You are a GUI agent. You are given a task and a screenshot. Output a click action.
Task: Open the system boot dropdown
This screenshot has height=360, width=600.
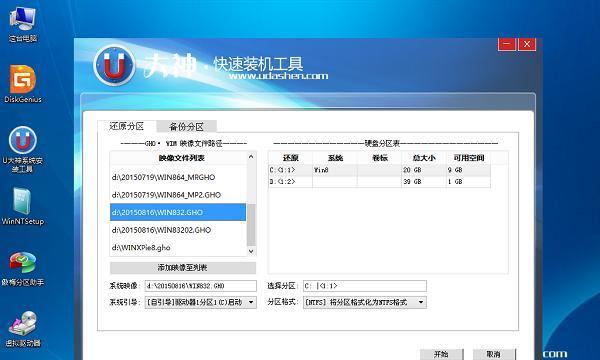tap(201, 302)
